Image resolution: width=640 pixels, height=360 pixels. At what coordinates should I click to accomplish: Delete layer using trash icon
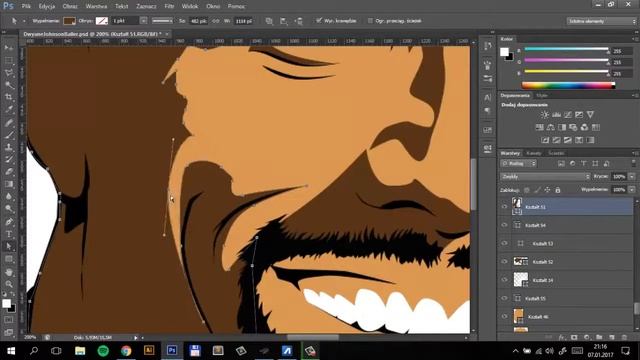click(624, 337)
